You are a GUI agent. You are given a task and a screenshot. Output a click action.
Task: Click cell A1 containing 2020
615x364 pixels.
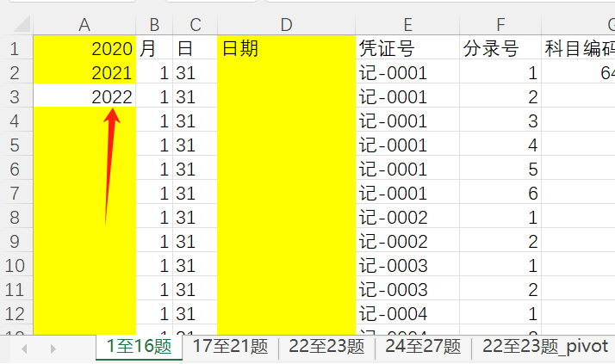coord(84,47)
